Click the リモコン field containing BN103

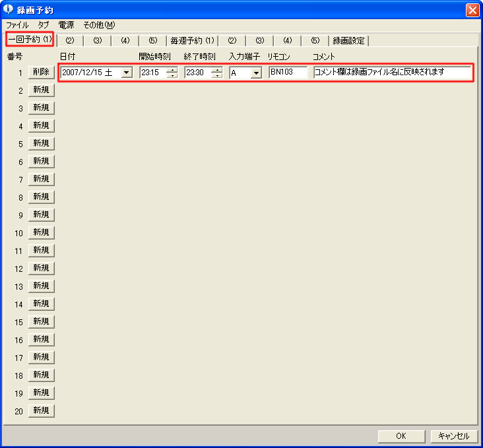coord(288,72)
